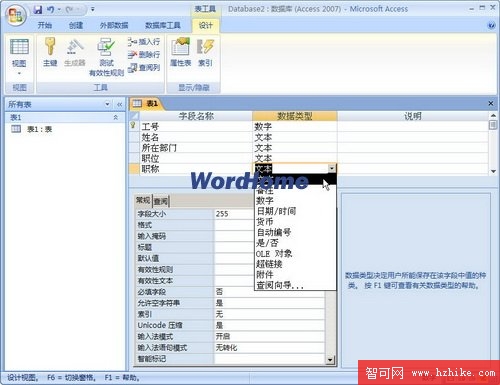Open the 属性表 property sheet
Image resolution: width=500 pixels, height=385 pixels.
(x=180, y=52)
